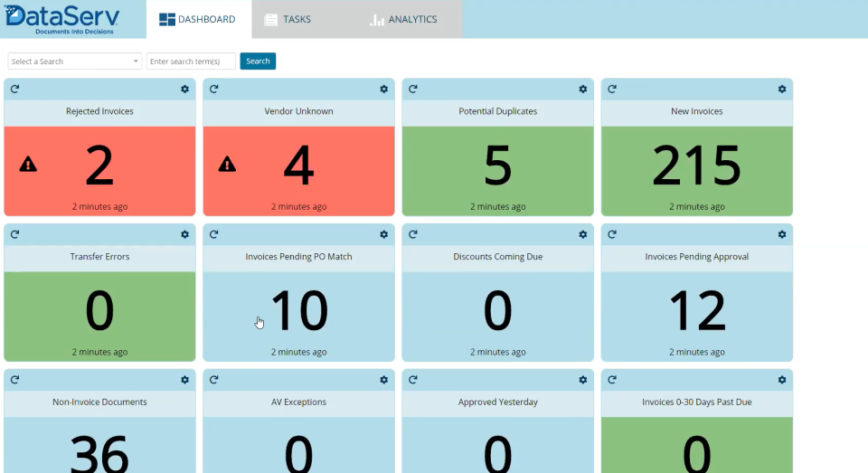Open Discounts Coming Due count of 0
Image resolution: width=868 pixels, height=473 pixels.
(x=497, y=311)
